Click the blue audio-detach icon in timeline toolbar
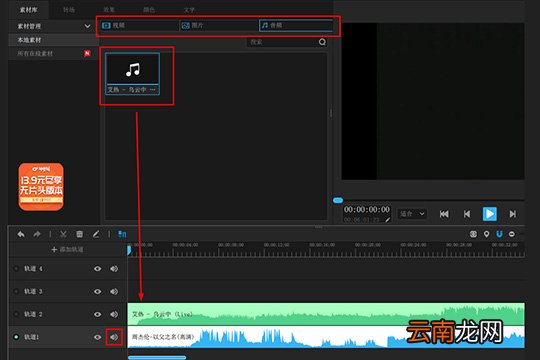Screen dimensions: 540x360 (x=122, y=234)
